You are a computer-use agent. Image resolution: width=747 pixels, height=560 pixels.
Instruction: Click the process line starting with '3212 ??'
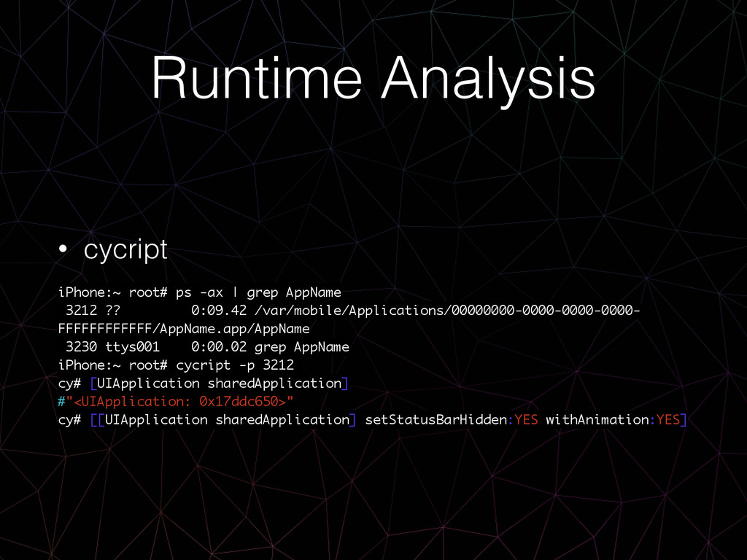click(x=352, y=311)
